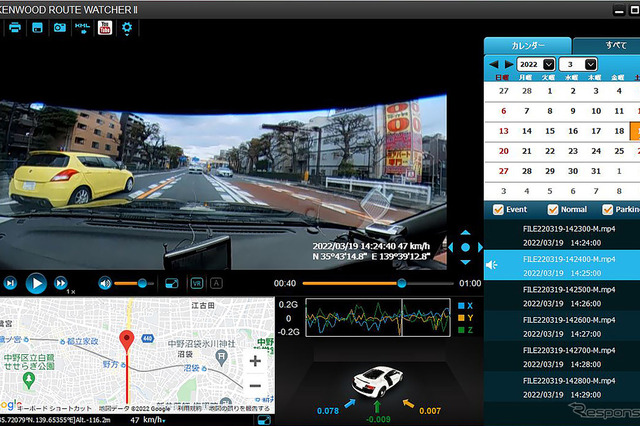Select file FILE220319-142500-M.mp4
640x426 pixels.
[x=562, y=296]
